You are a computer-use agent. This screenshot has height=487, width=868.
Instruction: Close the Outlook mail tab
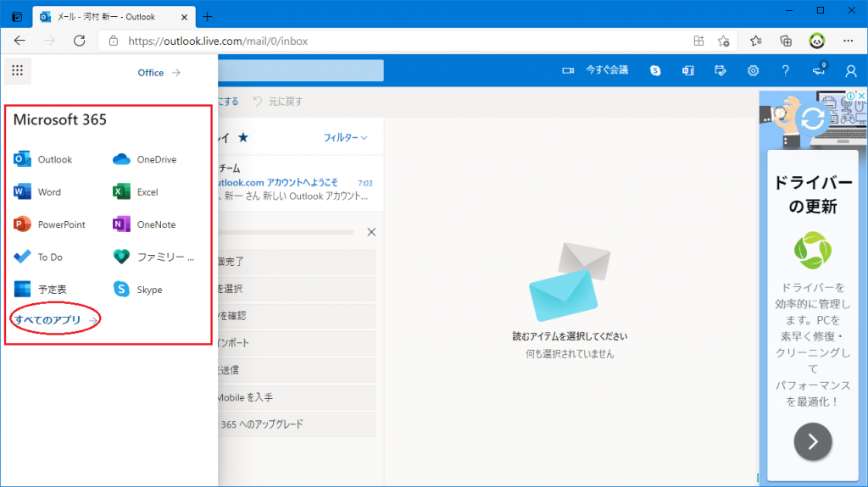pos(184,17)
